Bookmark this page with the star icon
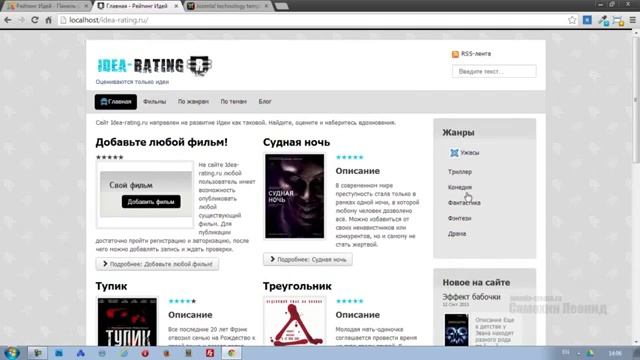The image size is (640, 360). (572, 20)
